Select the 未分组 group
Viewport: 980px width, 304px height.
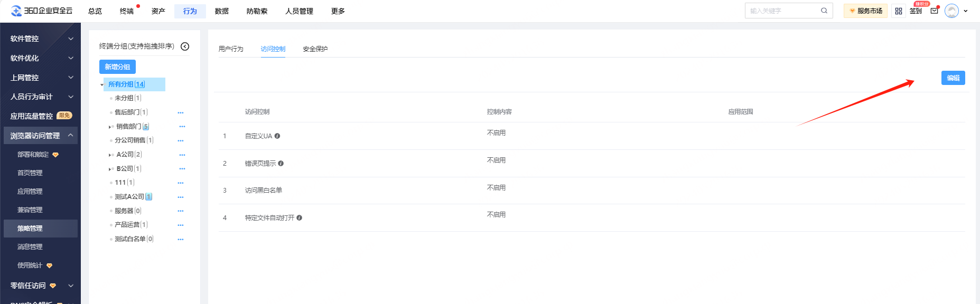coord(128,98)
